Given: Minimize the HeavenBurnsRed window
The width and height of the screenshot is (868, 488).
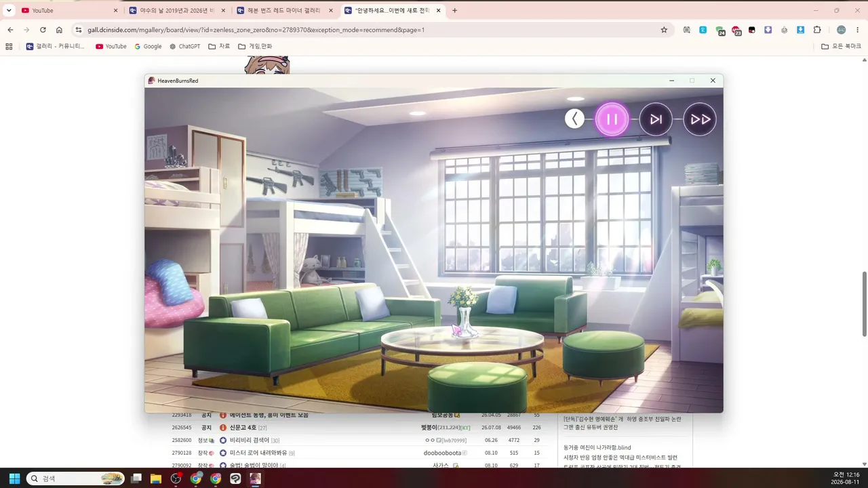Looking at the screenshot, I should [671, 81].
